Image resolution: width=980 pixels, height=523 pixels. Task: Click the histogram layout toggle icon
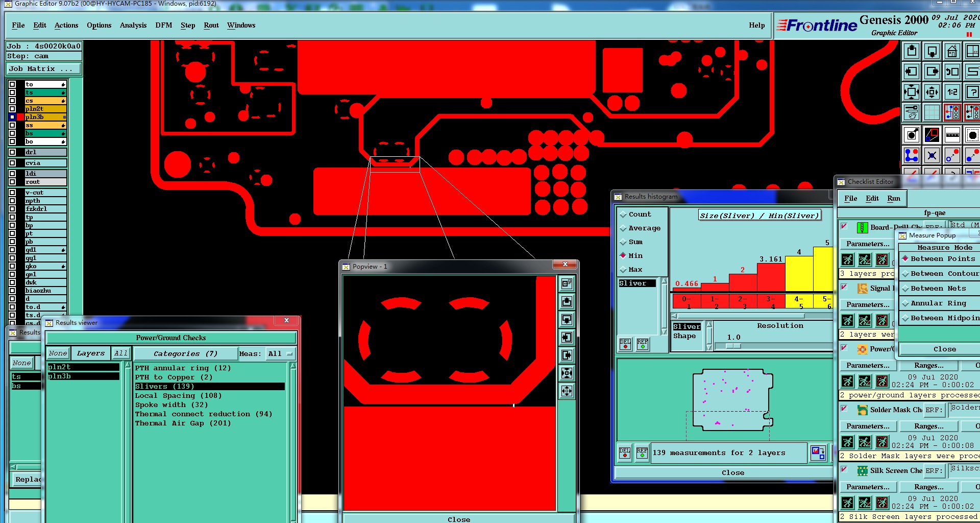pos(818,453)
